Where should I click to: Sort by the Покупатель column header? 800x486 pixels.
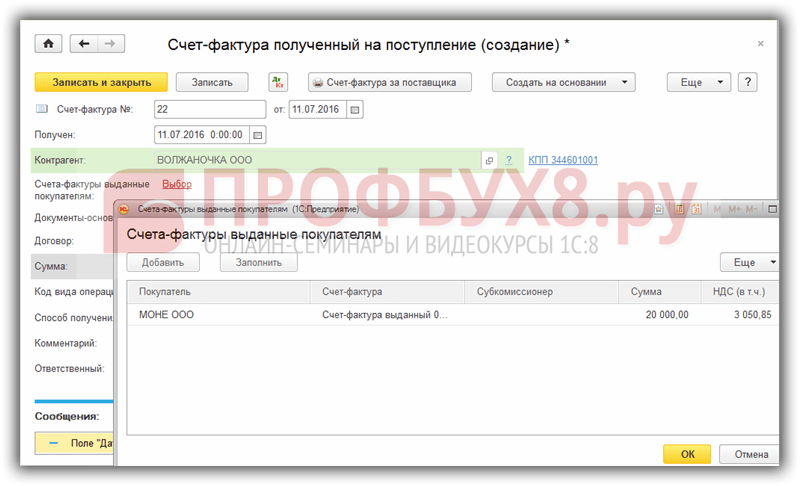(x=218, y=292)
